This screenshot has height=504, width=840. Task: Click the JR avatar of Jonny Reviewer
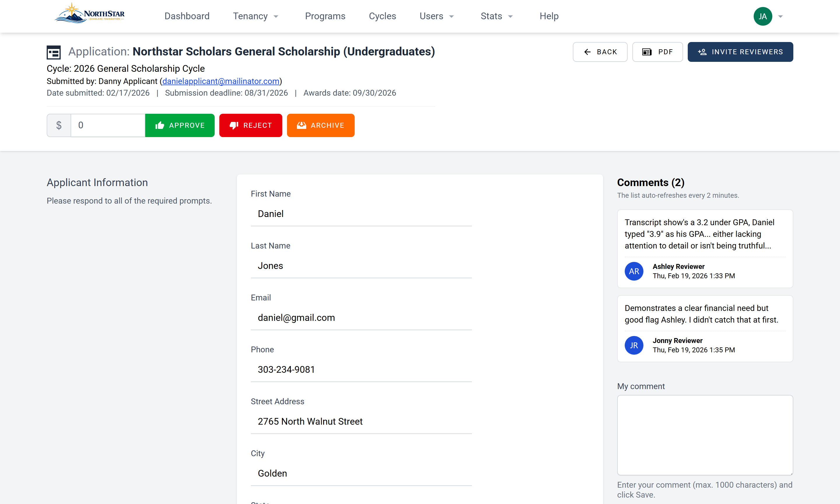[634, 345]
